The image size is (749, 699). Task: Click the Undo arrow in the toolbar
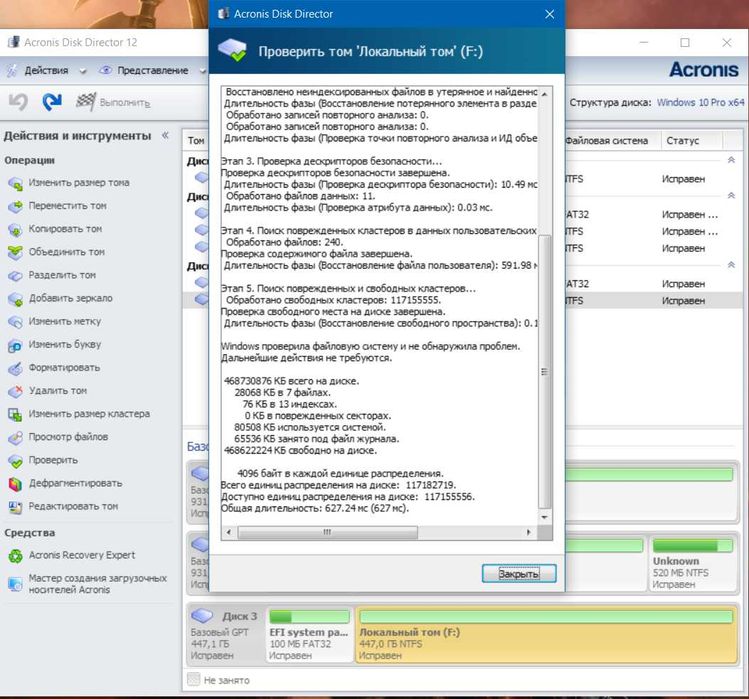click(18, 102)
